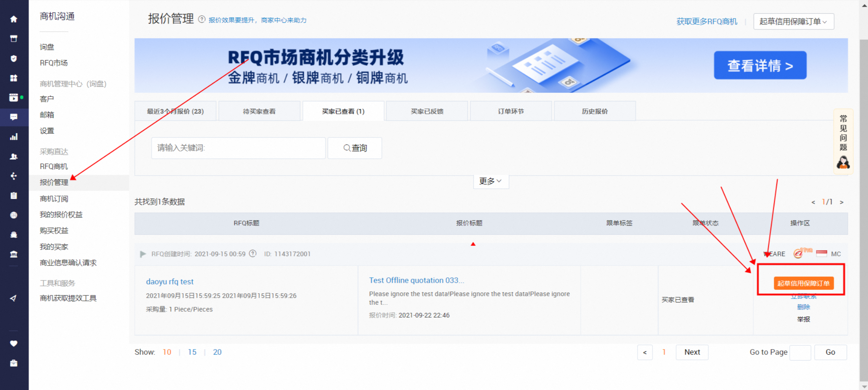Open the shield-badge icon in the left sidebar
This screenshot has width=868, height=390.
(14, 58)
